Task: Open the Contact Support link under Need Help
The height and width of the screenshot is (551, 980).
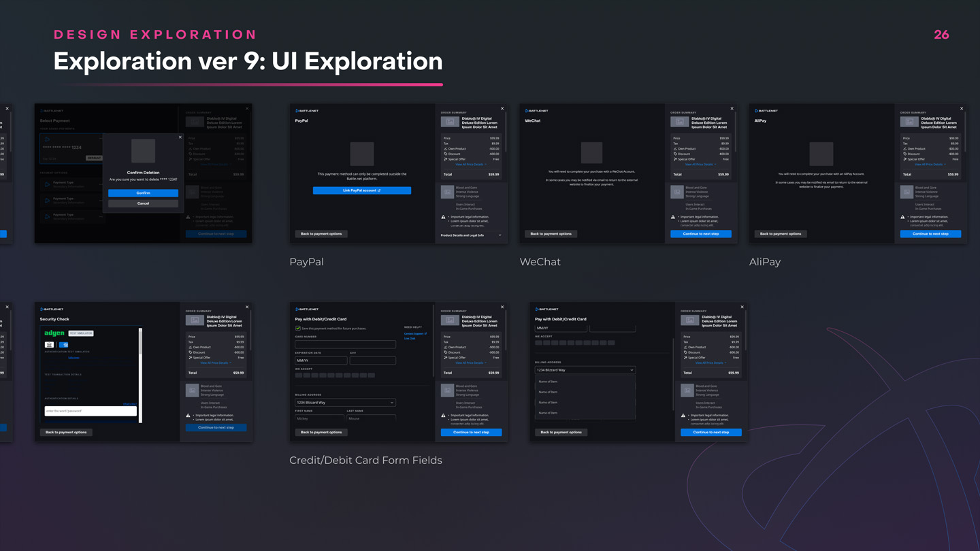Action: click(x=415, y=333)
